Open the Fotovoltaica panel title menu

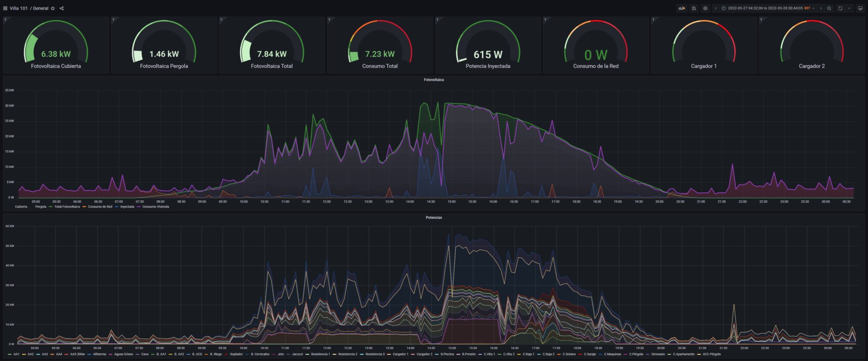pos(434,80)
